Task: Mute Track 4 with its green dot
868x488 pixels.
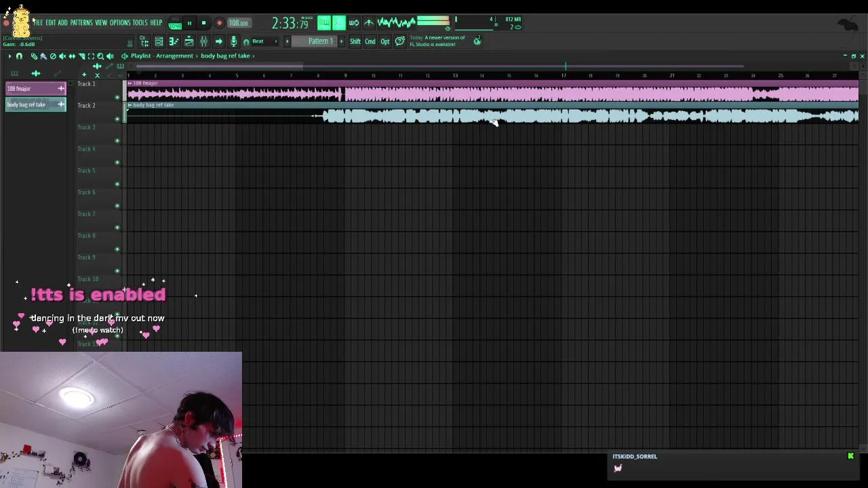Action: pyautogui.click(x=117, y=163)
